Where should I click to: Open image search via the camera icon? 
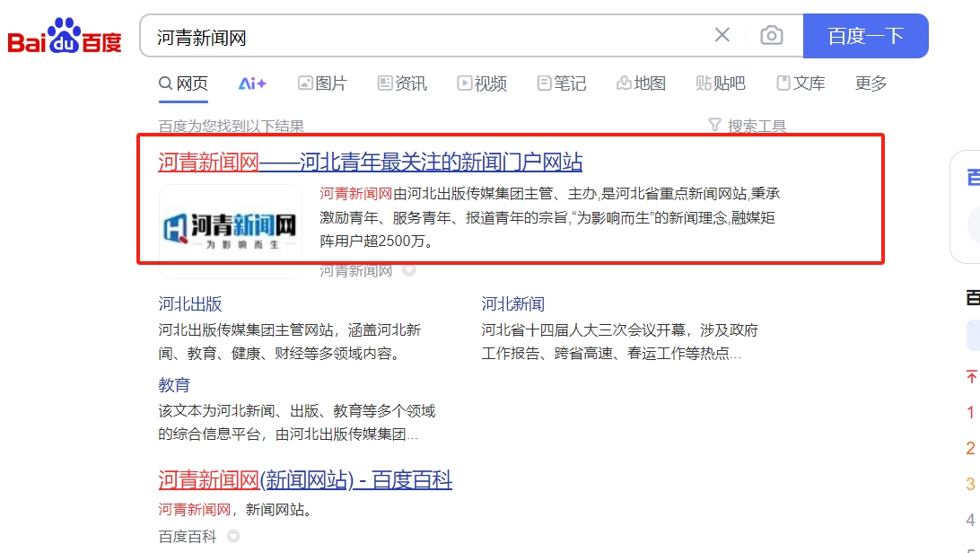[x=771, y=35]
